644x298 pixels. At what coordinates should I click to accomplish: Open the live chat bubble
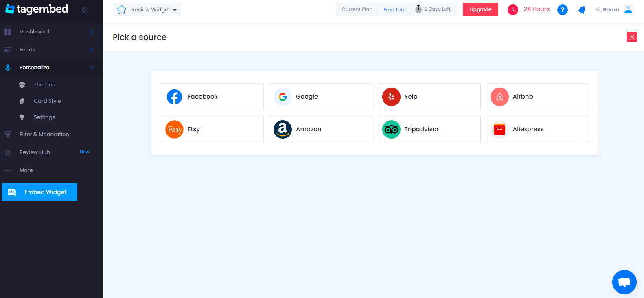[624, 282]
